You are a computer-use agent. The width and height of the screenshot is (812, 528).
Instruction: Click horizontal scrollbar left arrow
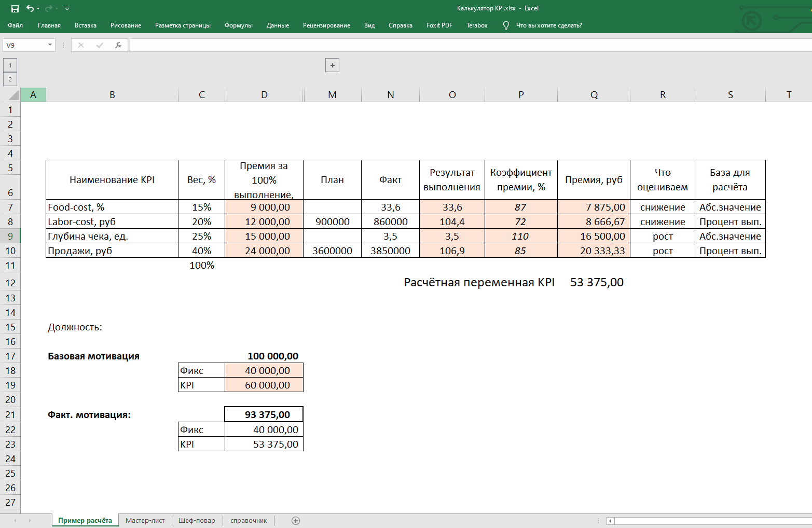click(611, 521)
